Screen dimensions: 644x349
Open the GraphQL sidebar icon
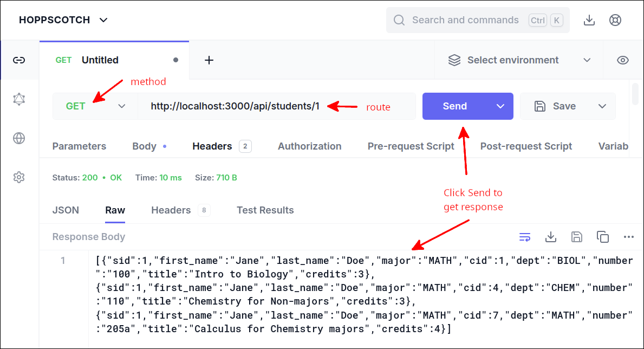pos(19,99)
